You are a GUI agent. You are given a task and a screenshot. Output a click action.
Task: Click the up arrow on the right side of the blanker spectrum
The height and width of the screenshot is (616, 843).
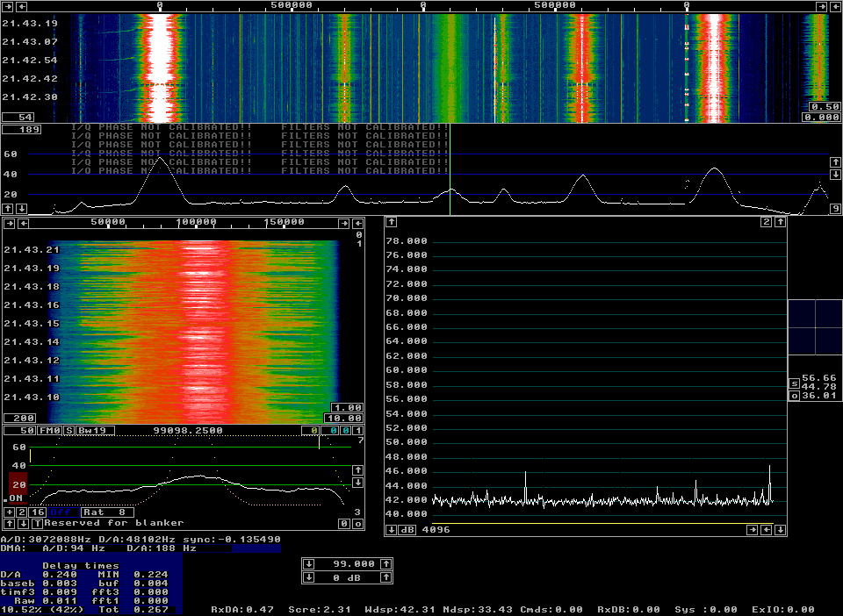tap(357, 470)
